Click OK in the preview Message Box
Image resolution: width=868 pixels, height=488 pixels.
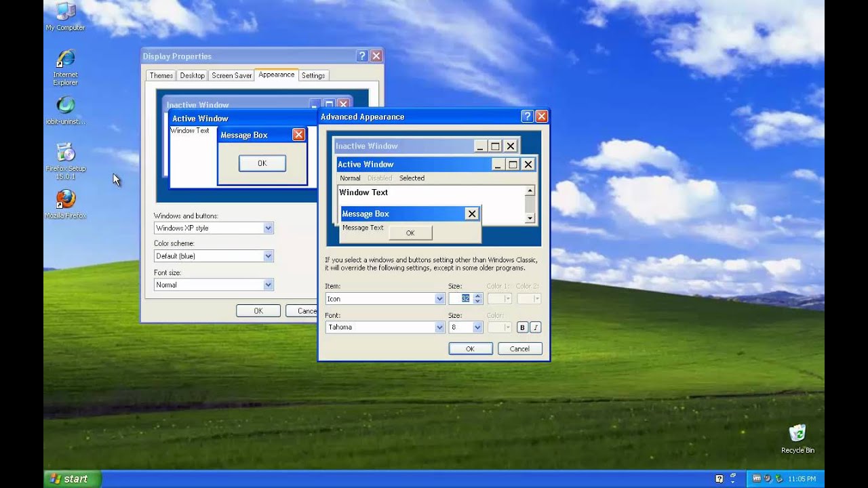[410, 233]
